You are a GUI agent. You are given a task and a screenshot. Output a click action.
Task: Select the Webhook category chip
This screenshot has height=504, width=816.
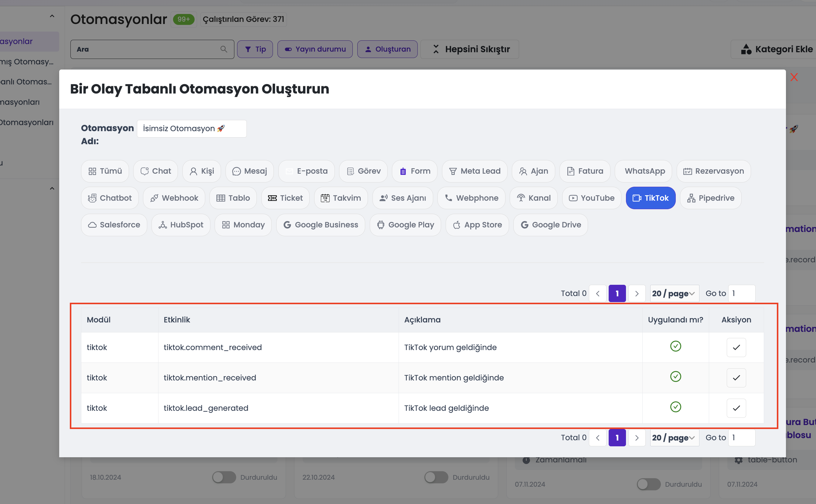[x=174, y=198]
